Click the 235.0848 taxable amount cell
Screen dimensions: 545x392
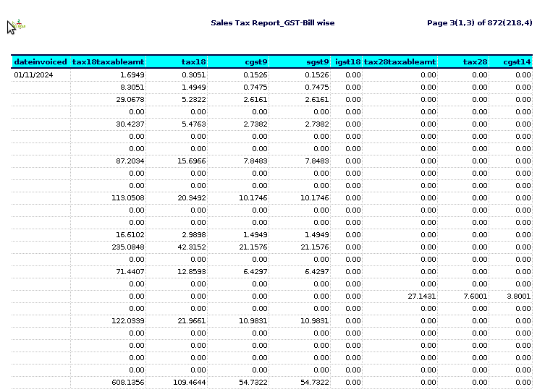(128, 247)
